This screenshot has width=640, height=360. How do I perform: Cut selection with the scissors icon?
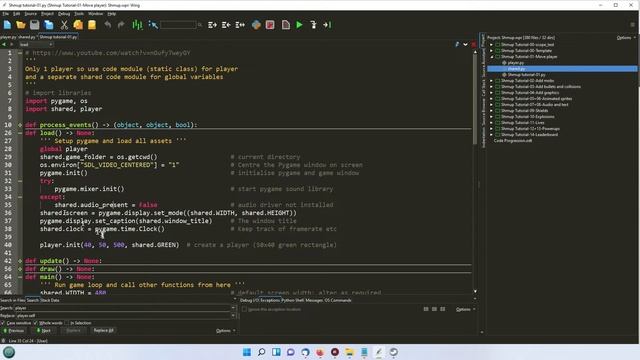[x=64, y=25]
